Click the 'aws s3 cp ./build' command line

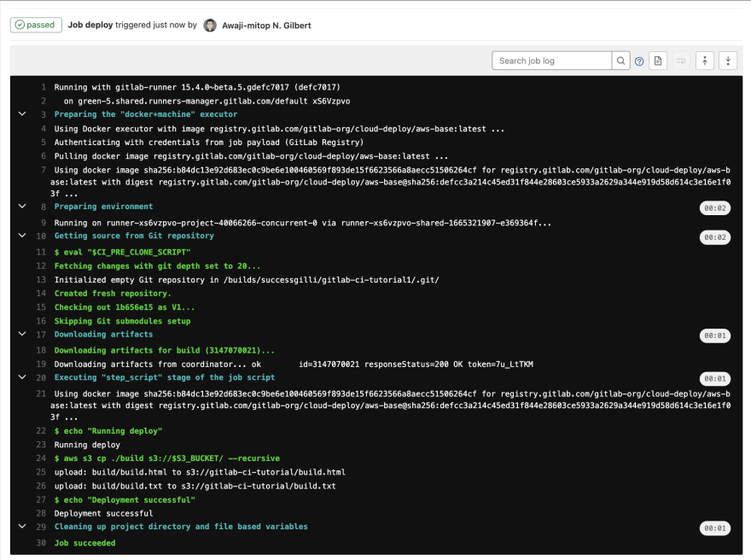pyautogui.click(x=167, y=458)
